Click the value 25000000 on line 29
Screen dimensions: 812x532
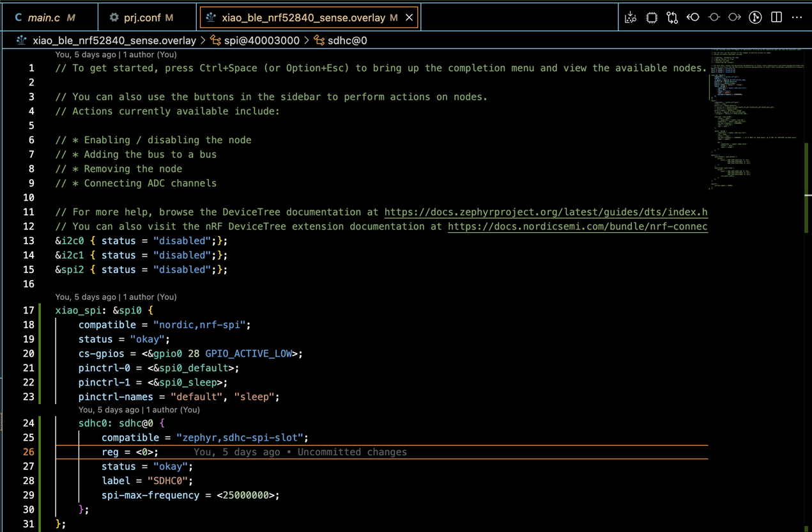245,495
